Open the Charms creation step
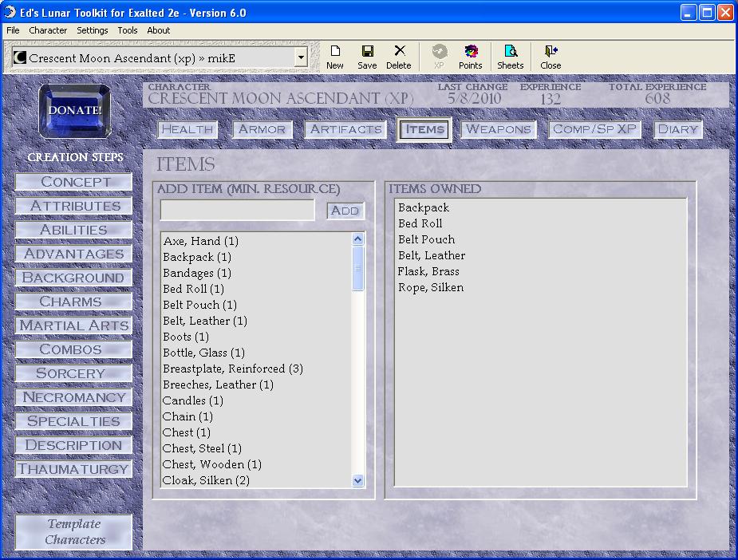Screen dimensions: 738x560 pos(74,302)
